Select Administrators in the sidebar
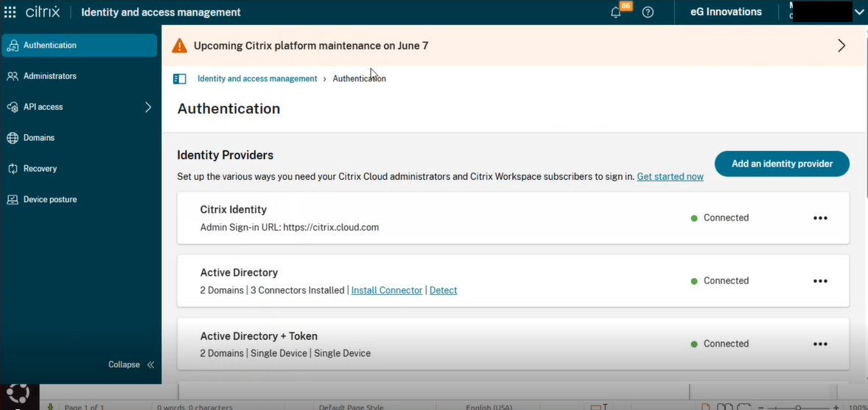 pyautogui.click(x=49, y=76)
